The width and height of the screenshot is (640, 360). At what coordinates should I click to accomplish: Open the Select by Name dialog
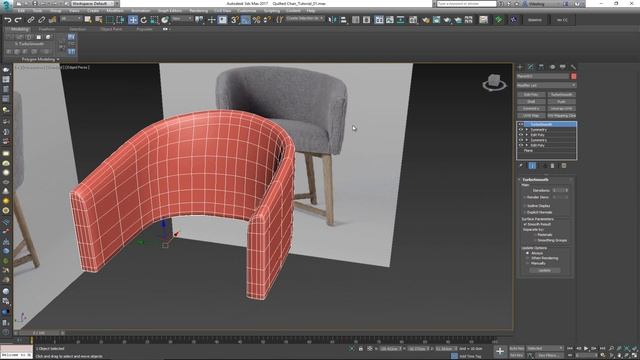pos(99,20)
